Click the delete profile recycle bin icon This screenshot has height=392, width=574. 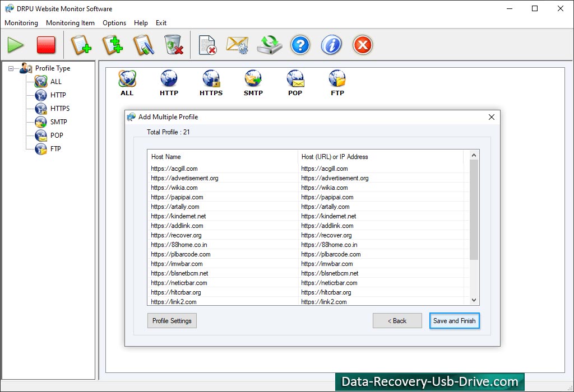pyautogui.click(x=174, y=45)
